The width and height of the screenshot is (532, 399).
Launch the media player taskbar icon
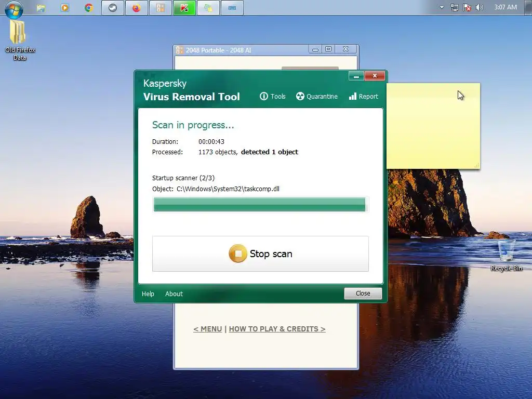click(65, 8)
